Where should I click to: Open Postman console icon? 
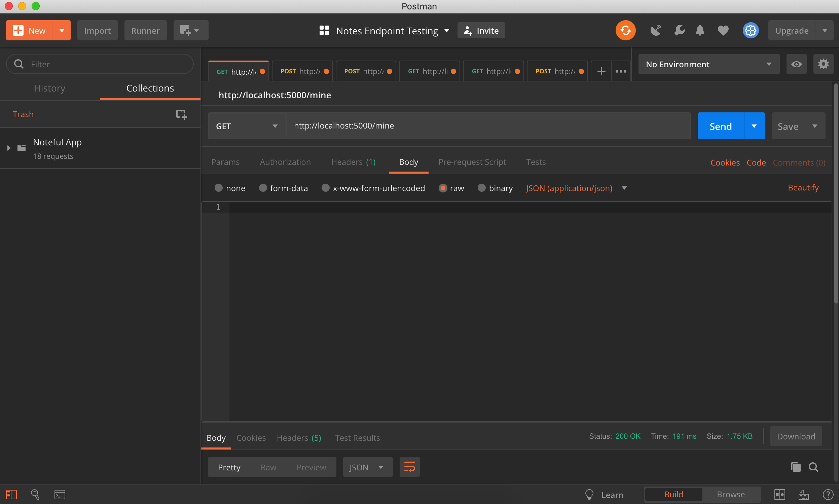60,494
